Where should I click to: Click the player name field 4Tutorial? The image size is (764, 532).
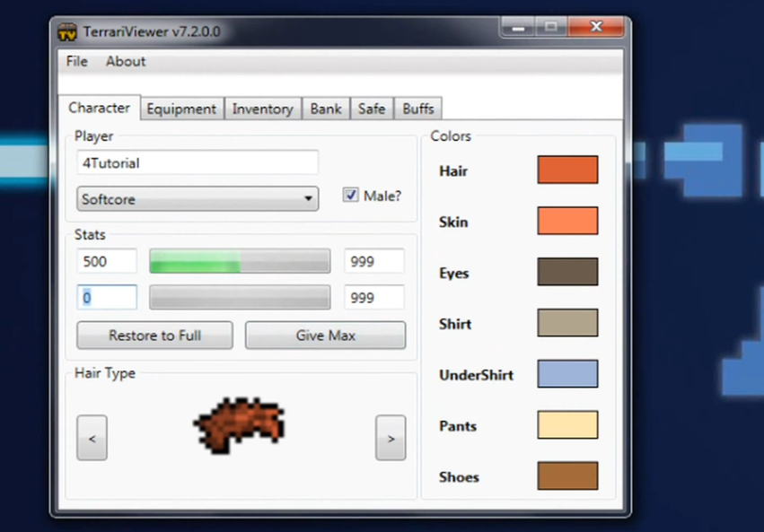(198, 162)
